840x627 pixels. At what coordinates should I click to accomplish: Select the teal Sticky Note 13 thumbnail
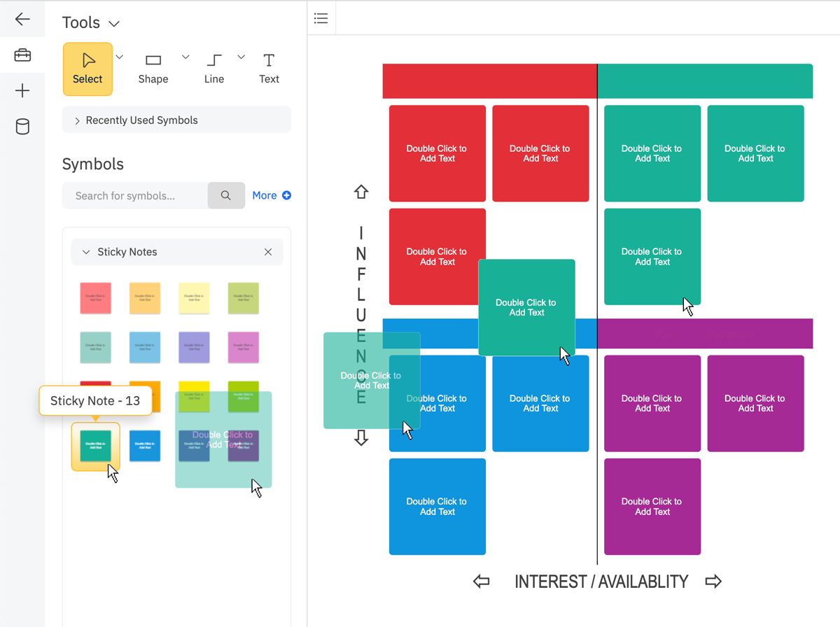(95, 446)
